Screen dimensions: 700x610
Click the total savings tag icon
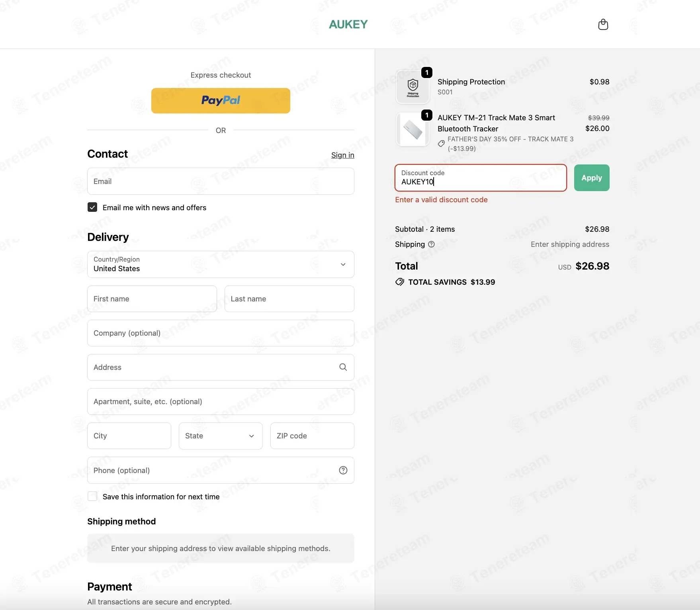pyautogui.click(x=399, y=282)
